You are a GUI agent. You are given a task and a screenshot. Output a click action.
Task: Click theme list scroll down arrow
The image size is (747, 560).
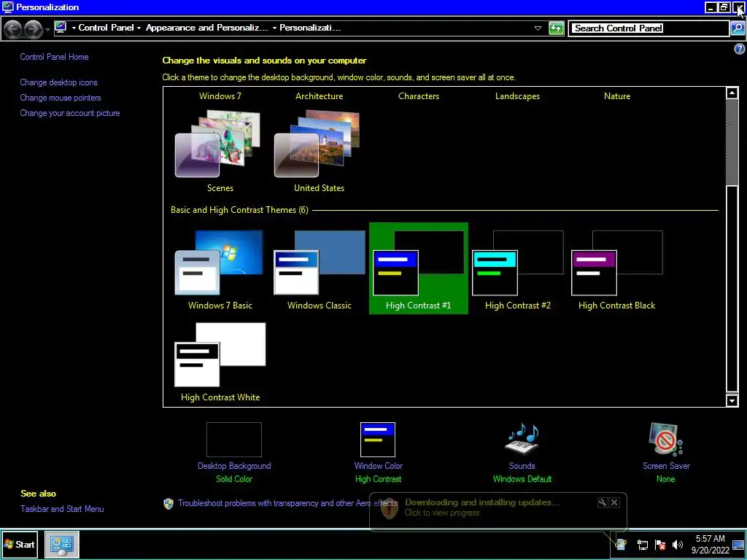click(x=732, y=400)
